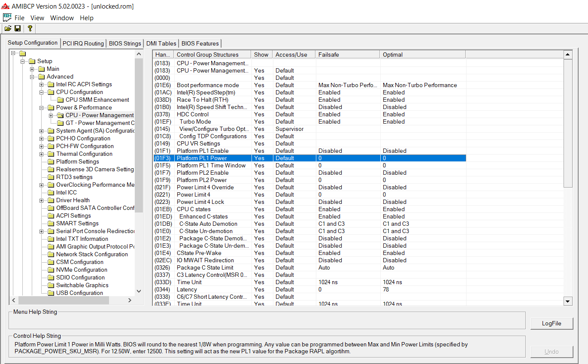Click the table's scroll up arrow

568,55
